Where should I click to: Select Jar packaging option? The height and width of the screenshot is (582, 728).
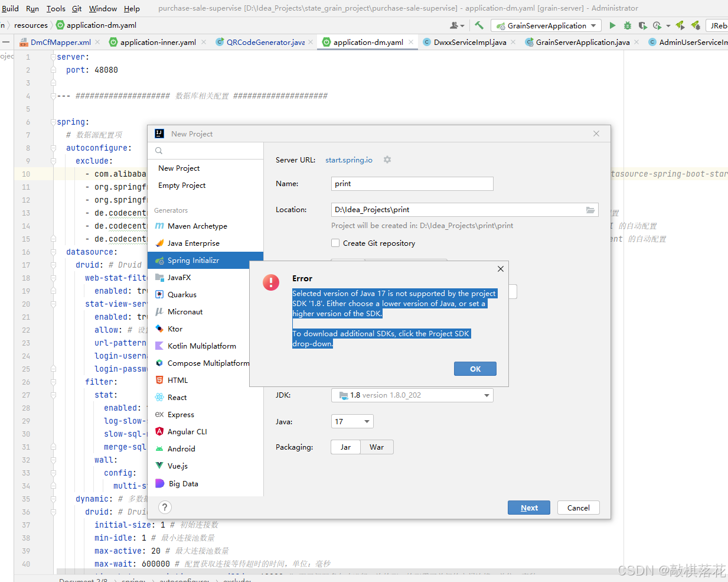pyautogui.click(x=345, y=447)
